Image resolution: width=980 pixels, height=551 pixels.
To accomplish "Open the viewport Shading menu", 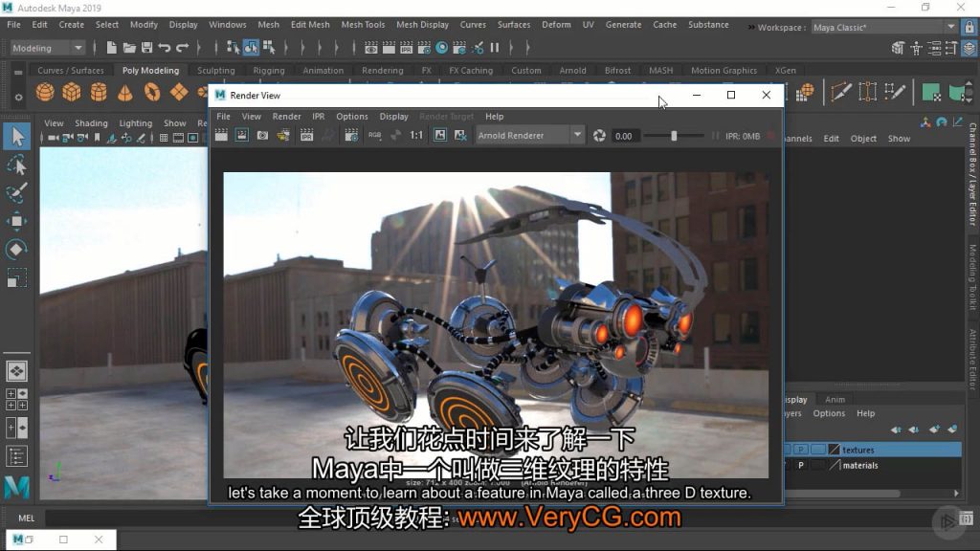I will pyautogui.click(x=91, y=123).
